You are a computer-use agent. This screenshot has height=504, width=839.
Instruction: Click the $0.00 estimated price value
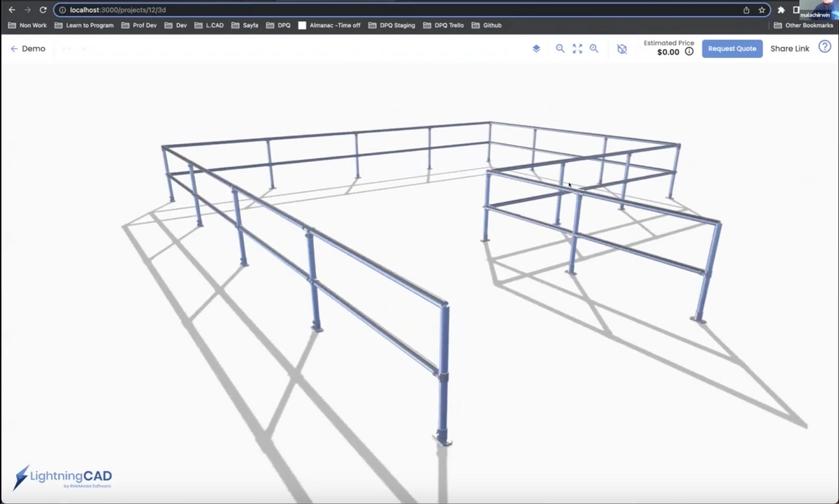point(668,52)
